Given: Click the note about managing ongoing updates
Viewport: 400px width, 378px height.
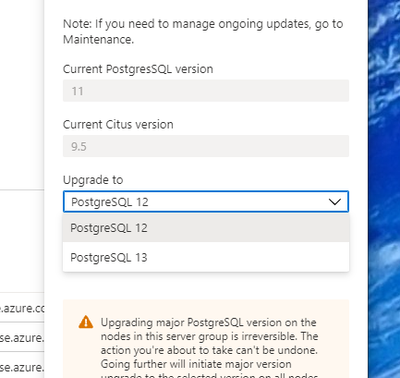Looking at the screenshot, I should (x=203, y=32).
